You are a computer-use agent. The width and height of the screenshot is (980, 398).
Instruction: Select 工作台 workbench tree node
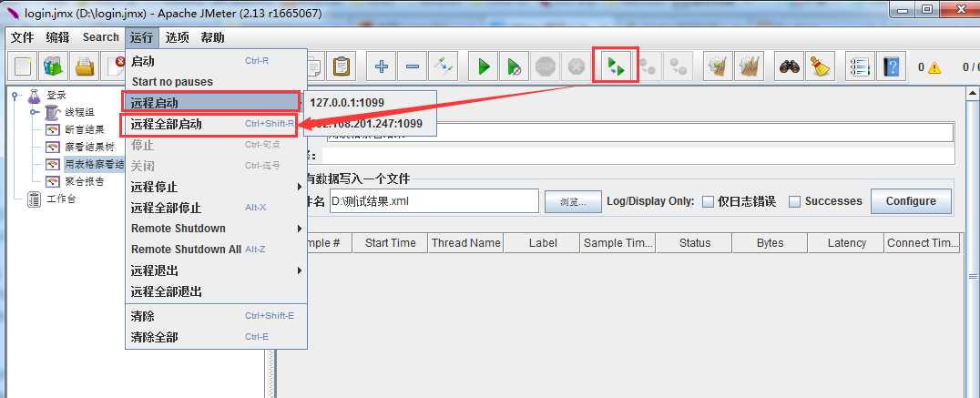[x=61, y=199]
